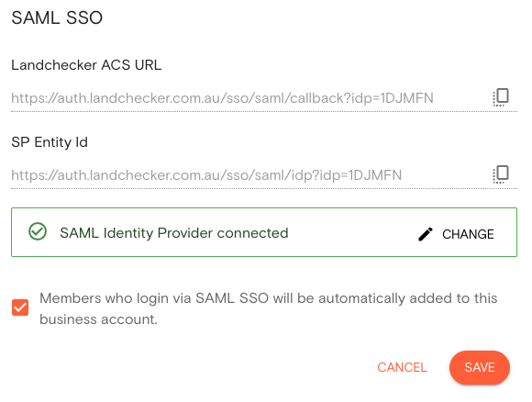Select the Landchecker ACS URL field
The width and height of the screenshot is (532, 402).
[x=264, y=98]
